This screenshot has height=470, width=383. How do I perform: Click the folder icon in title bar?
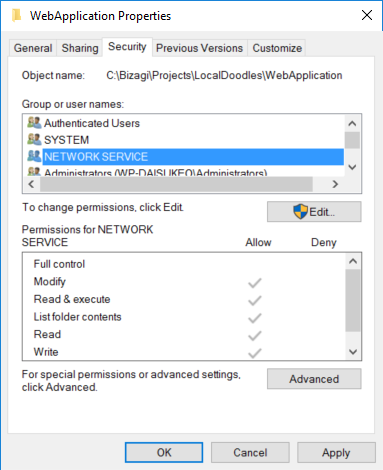(16, 15)
